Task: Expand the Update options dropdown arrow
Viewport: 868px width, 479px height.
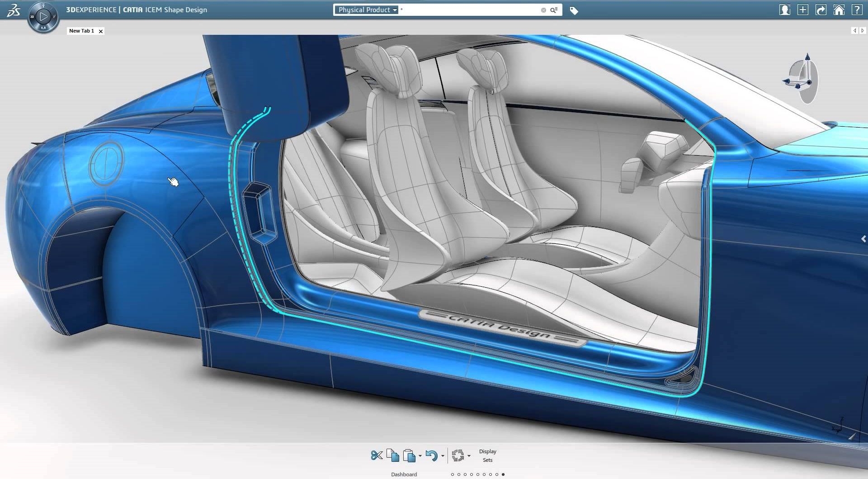Action: [x=469, y=456]
